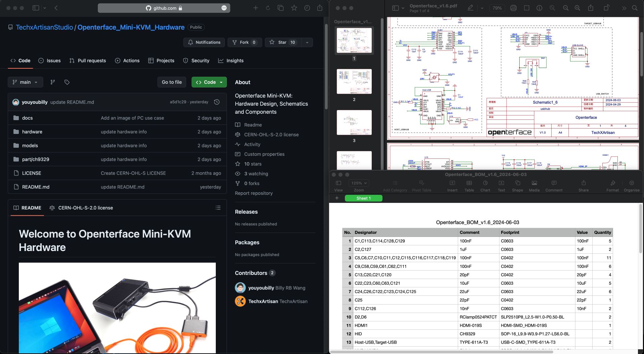Select page 2 thumbnail in Preview
The width and height of the screenshot is (644, 354).
[354, 81]
